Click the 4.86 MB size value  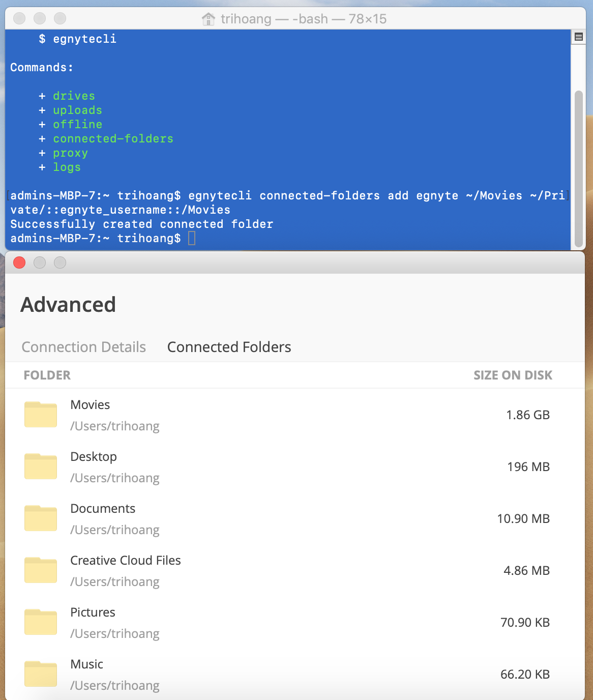(526, 570)
